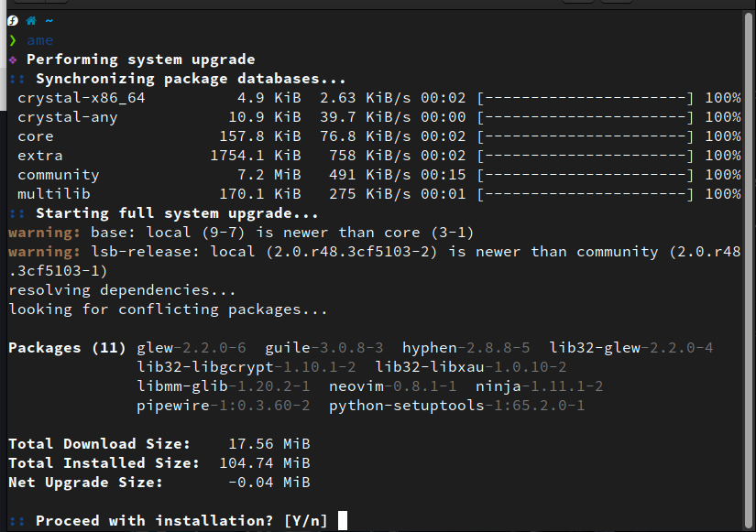
Task: Click the lib32-glew-2.2.0-4 package
Action: (x=630, y=348)
